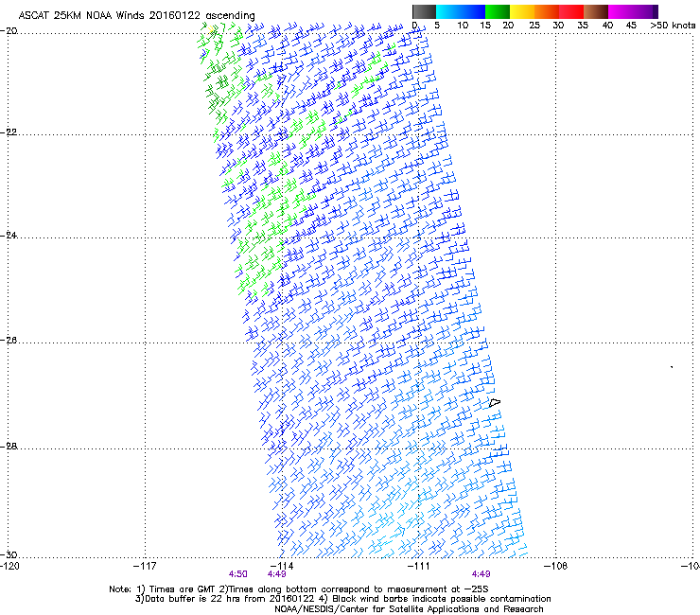Viewport: 700px width, 615px height.
Task: Click the latitude axis label '-30'
Action: pos(9,554)
